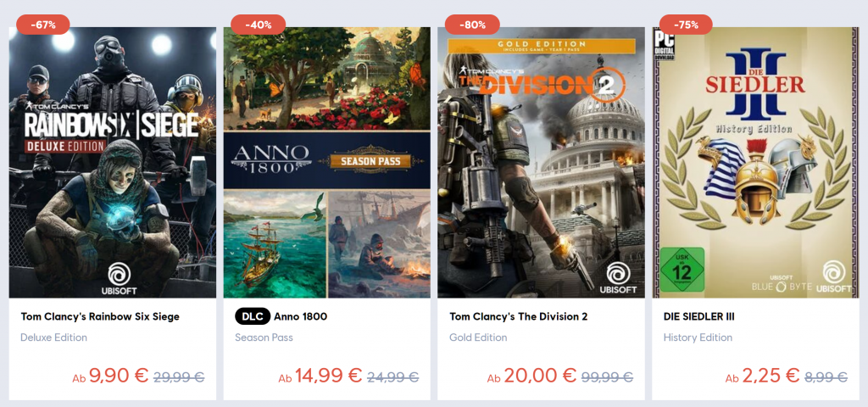Click the -80% discount badge

(472, 25)
